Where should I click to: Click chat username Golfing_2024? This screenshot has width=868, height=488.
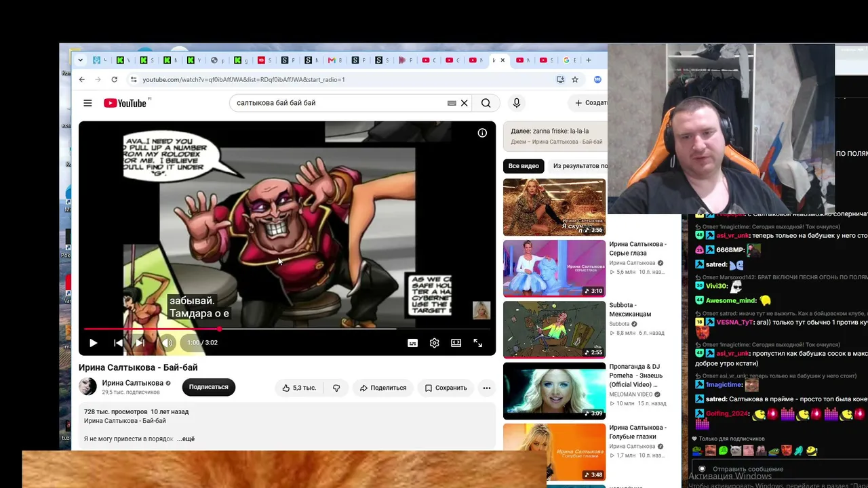(x=726, y=414)
